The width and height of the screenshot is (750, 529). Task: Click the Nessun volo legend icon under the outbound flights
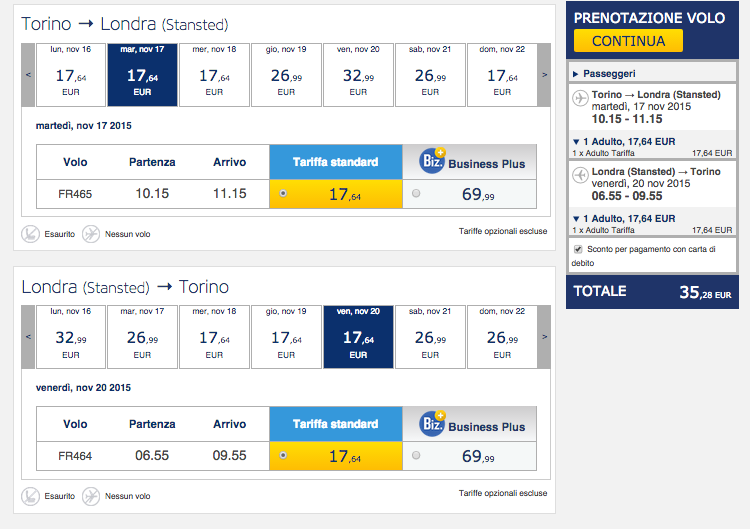pyautogui.click(x=91, y=234)
